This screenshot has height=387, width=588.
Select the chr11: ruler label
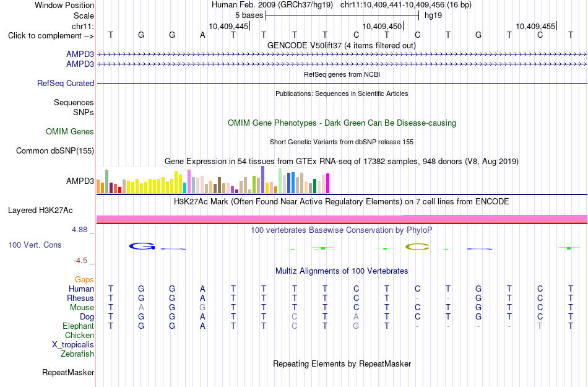(x=83, y=26)
